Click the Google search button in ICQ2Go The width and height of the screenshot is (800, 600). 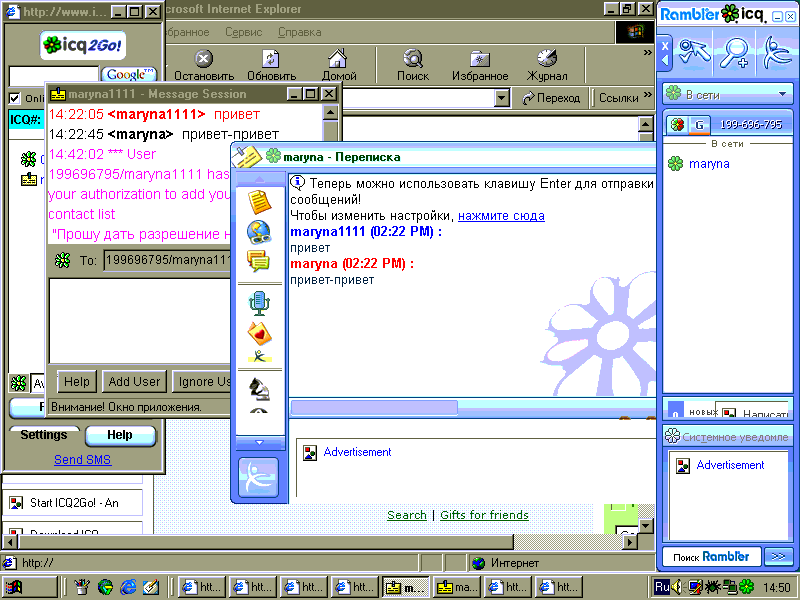pos(129,74)
